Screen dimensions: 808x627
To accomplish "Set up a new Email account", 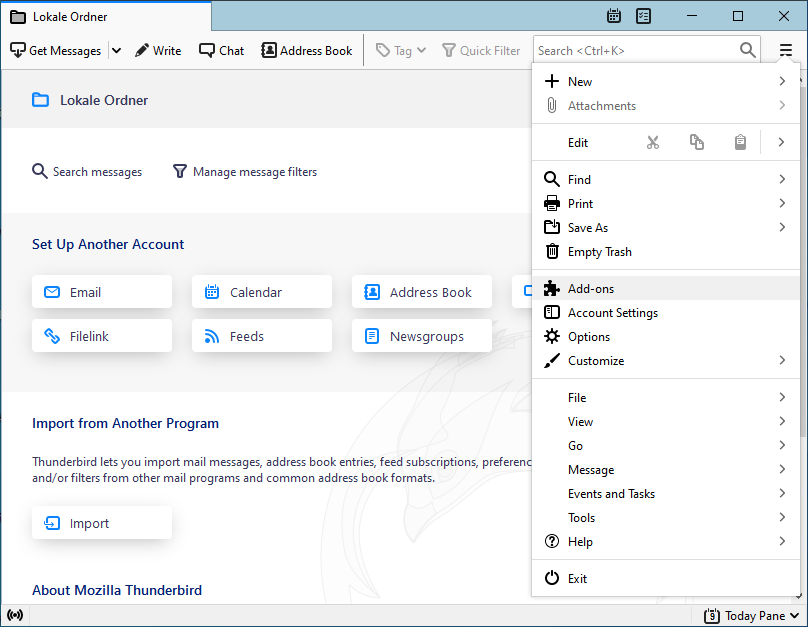I will [102, 292].
